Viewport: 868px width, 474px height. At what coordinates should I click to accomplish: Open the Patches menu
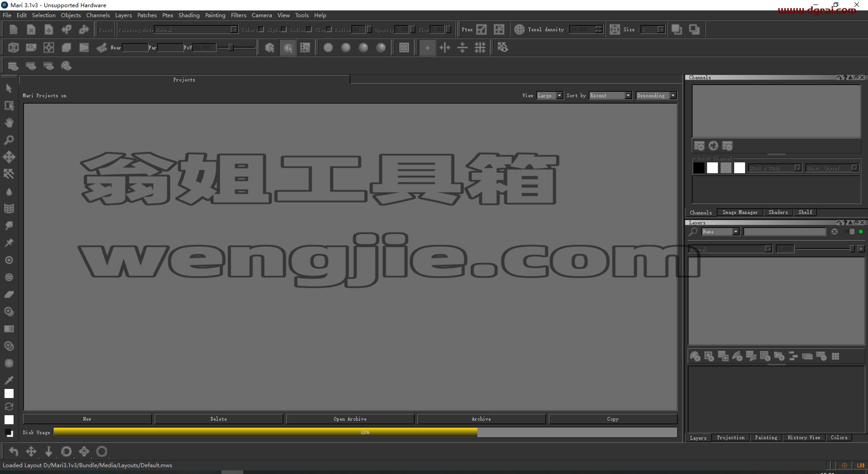click(147, 15)
